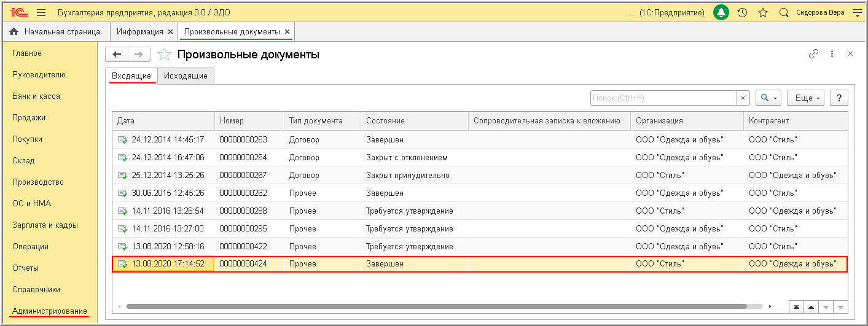This screenshot has width=868, height=326.
Task: Open Информация tab
Action: click(140, 31)
